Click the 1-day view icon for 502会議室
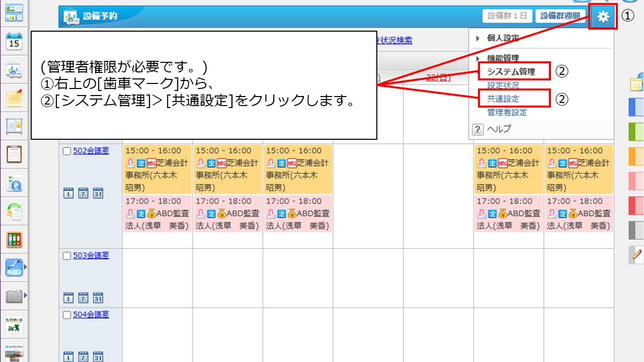 (x=68, y=193)
